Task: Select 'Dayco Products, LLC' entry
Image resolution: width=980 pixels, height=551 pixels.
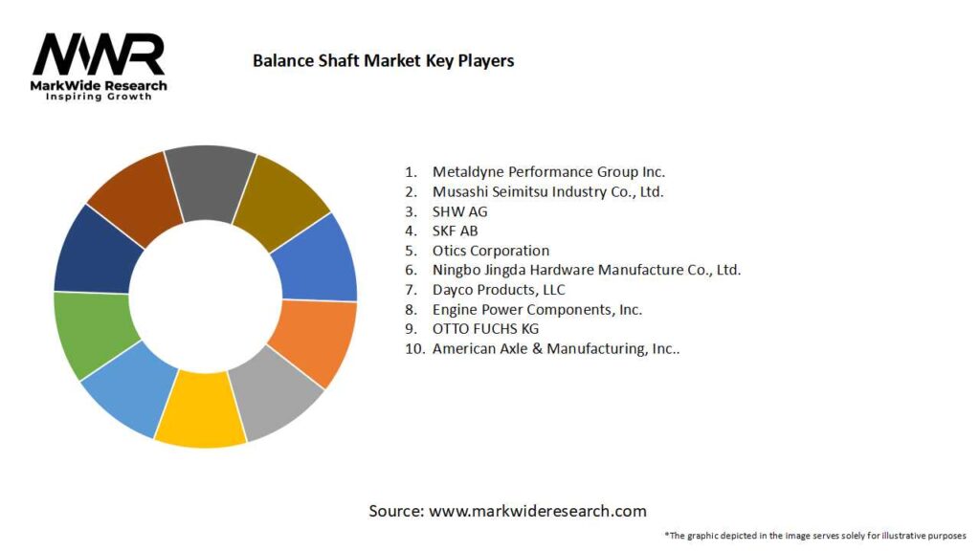Action: coord(498,290)
